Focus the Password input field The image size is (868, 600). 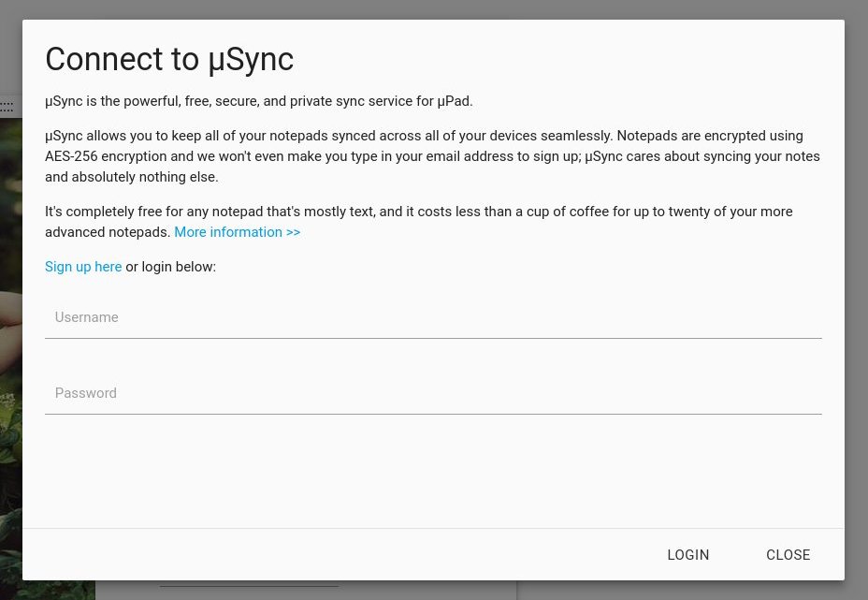(x=433, y=393)
